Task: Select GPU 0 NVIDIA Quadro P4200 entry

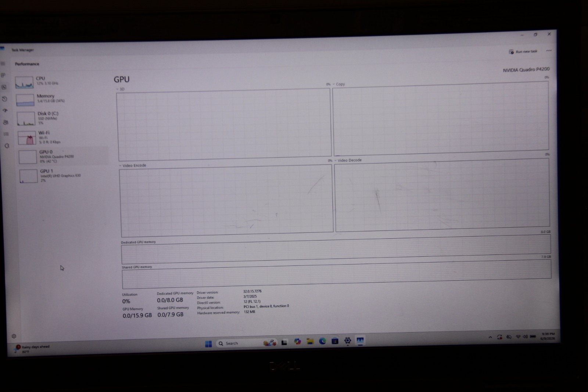Action: 63,156
